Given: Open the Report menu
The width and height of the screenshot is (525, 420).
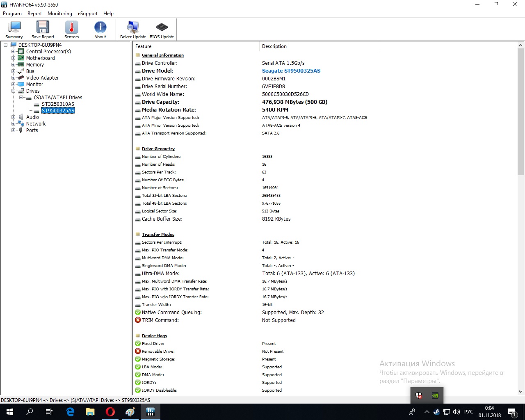Looking at the screenshot, I should [34, 14].
